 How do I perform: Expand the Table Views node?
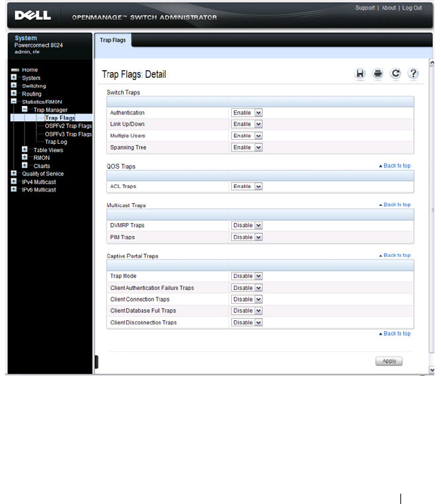coord(25,150)
